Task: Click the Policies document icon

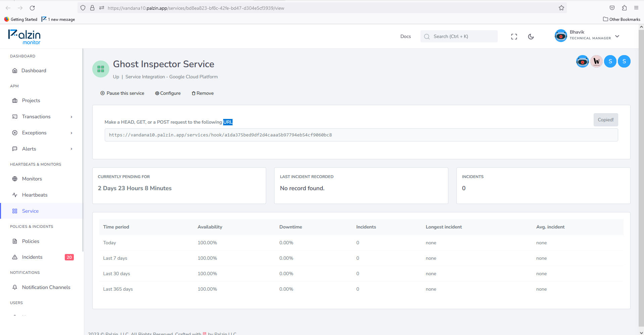Action: (x=15, y=241)
